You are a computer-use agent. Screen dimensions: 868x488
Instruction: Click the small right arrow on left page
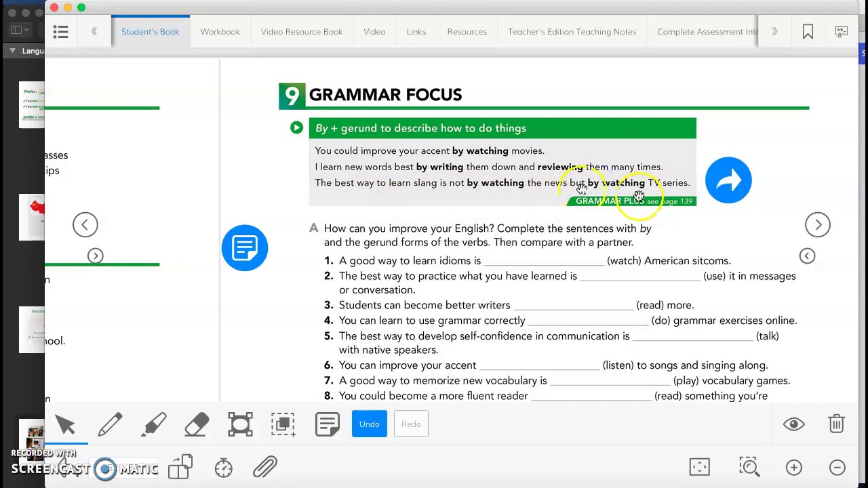[x=95, y=256]
